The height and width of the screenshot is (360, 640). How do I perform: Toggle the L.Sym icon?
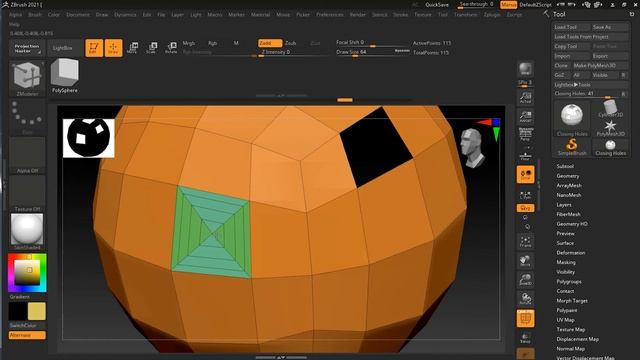(x=525, y=196)
